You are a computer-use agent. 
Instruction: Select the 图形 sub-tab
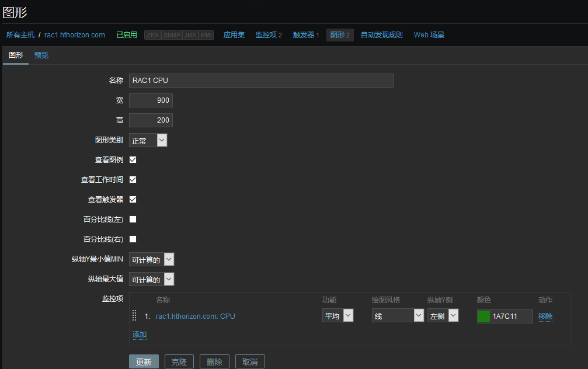pos(16,55)
